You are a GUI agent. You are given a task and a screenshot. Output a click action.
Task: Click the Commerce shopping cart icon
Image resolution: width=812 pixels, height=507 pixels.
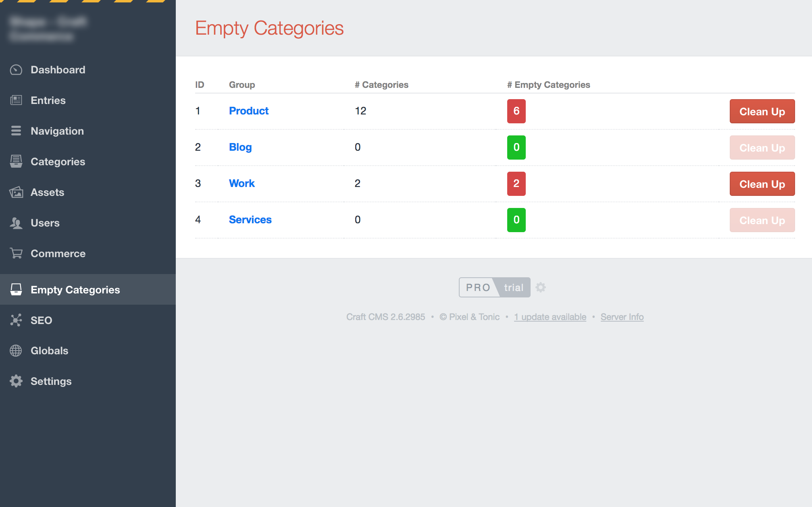pos(16,253)
